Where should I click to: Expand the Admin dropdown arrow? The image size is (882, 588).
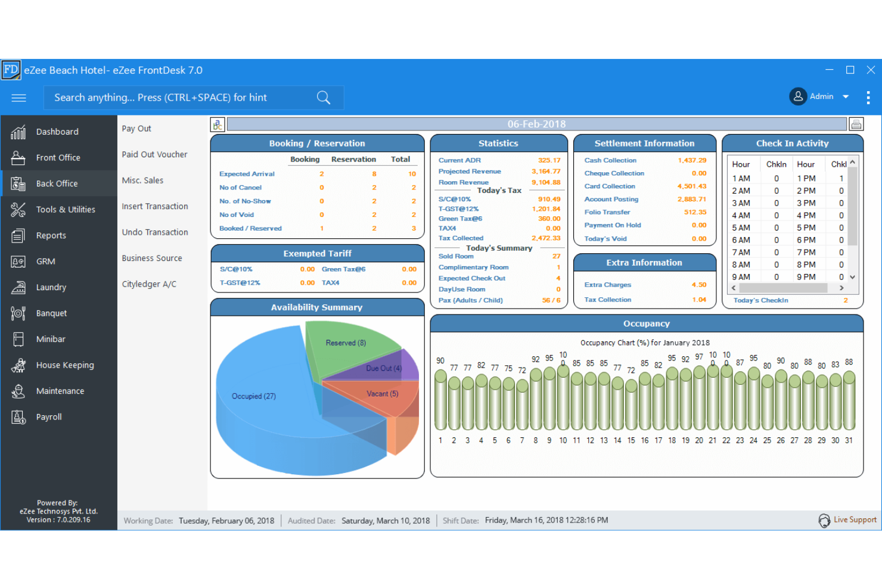click(846, 97)
